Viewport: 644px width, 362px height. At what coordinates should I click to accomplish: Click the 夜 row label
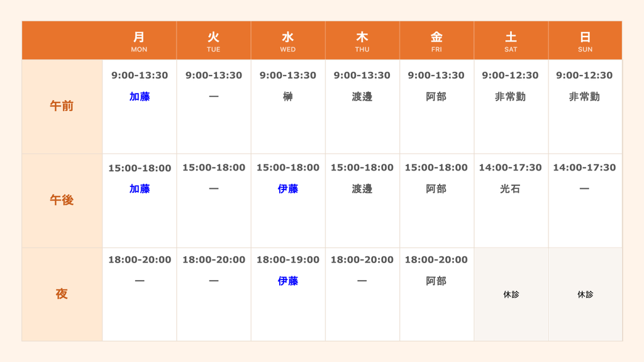pyautogui.click(x=62, y=294)
